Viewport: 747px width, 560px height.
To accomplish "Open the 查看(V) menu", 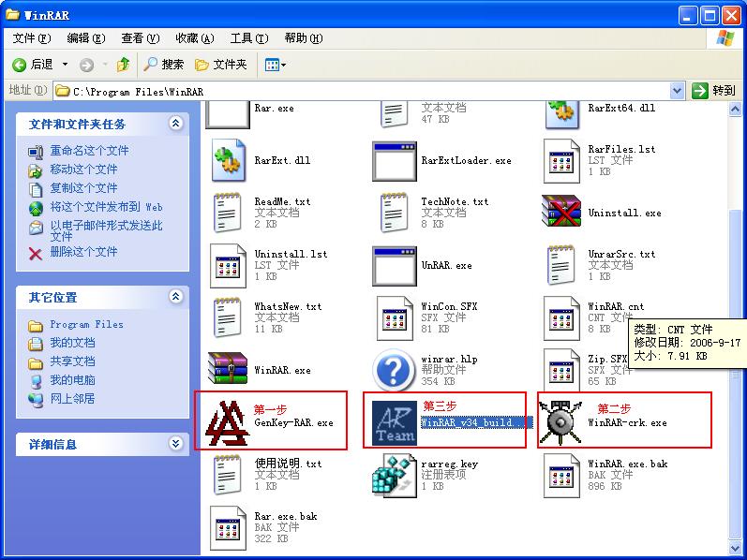I will click(x=140, y=38).
